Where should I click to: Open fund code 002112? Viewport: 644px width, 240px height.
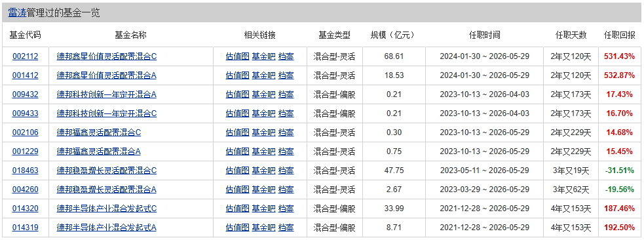[25, 56]
